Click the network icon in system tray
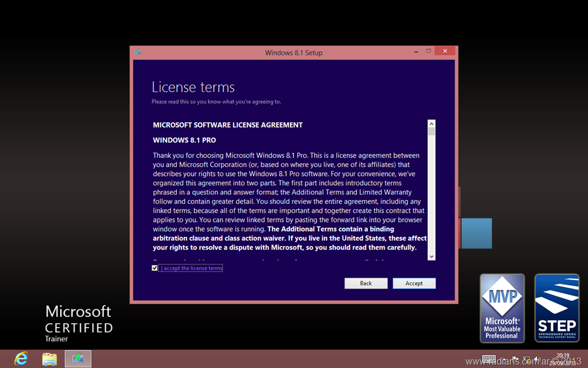This screenshot has width=588, height=368. (x=526, y=359)
